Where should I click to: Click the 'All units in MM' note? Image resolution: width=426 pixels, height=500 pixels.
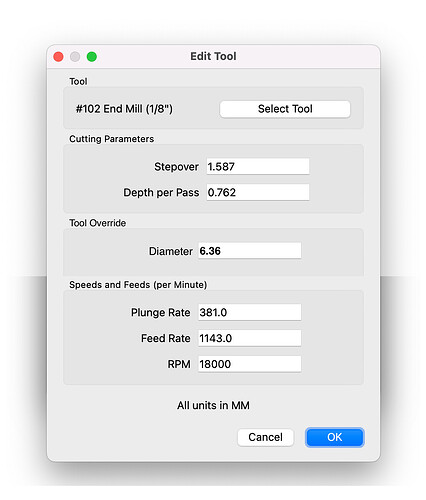[213, 405]
